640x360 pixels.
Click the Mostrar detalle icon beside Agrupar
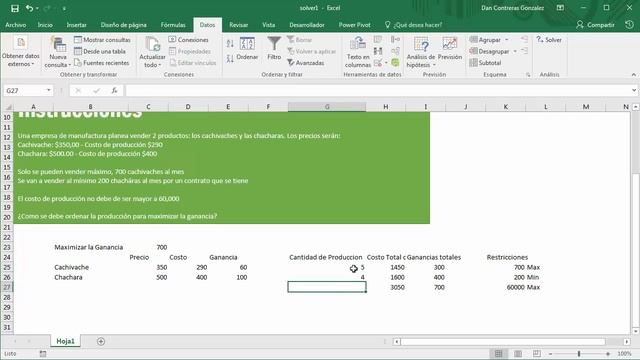click(524, 40)
